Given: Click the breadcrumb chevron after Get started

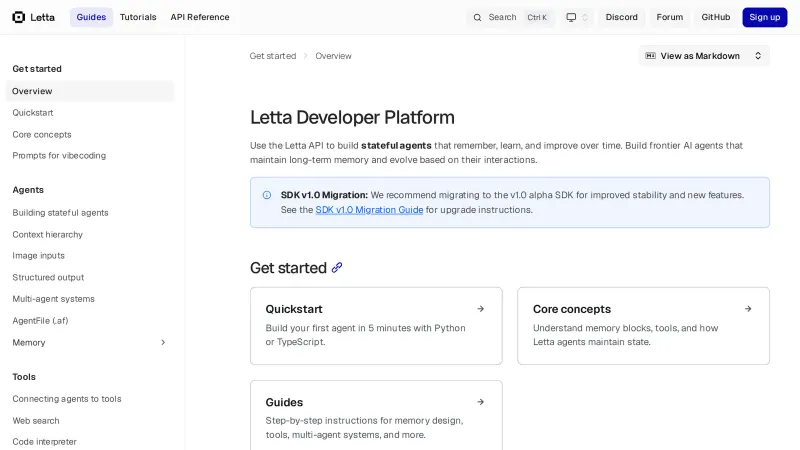Looking at the screenshot, I should 306,56.
